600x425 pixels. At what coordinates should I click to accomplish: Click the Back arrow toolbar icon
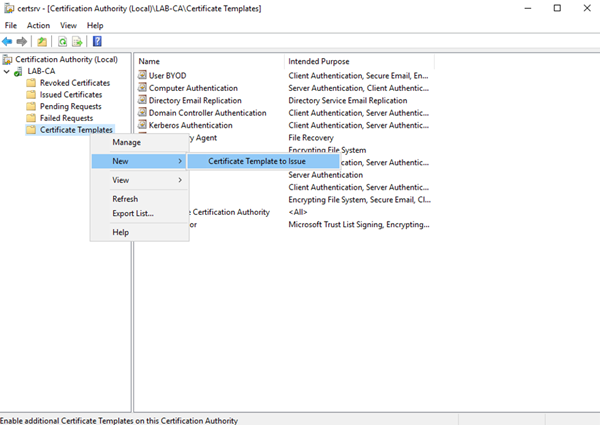point(7,41)
